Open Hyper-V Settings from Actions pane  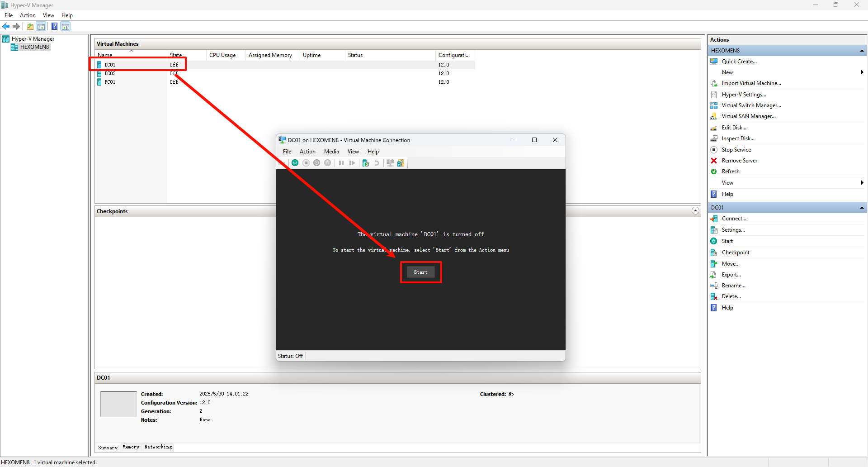pyautogui.click(x=744, y=95)
